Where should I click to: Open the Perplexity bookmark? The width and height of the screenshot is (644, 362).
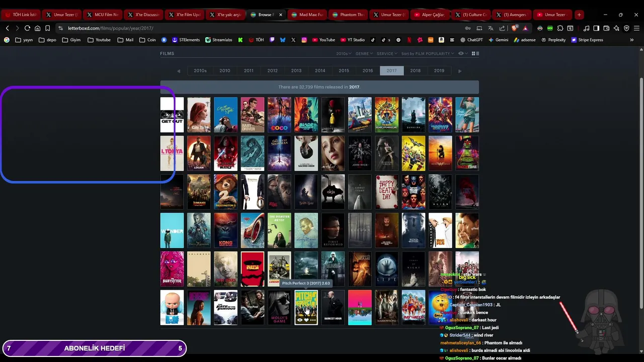click(553, 40)
